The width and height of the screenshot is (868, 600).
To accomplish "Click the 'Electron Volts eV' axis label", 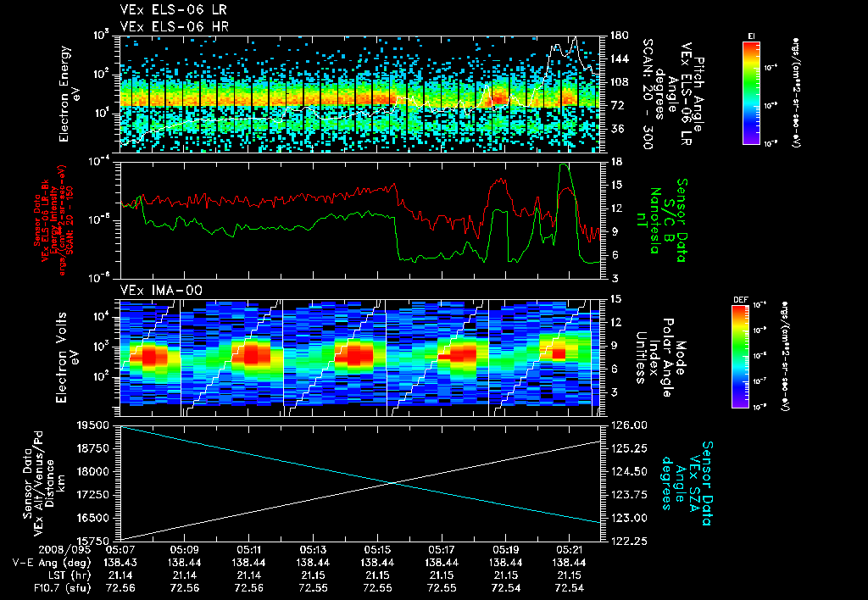I will pyautogui.click(x=68, y=358).
